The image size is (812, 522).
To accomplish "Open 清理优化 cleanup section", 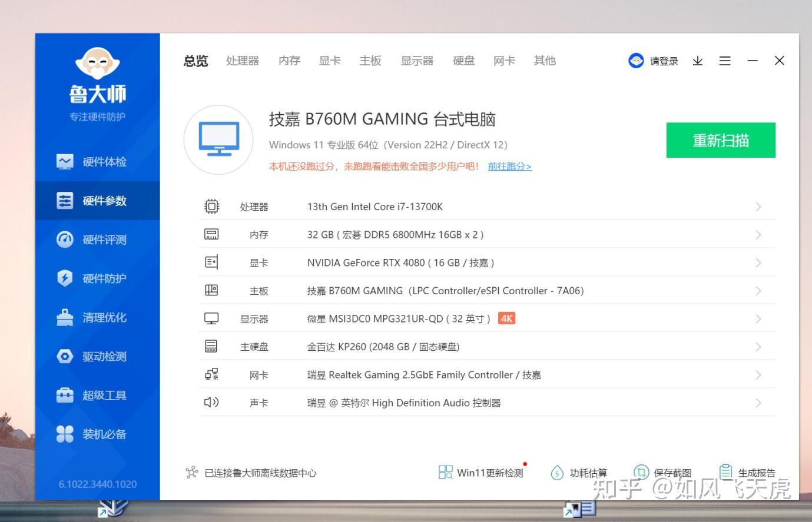I will click(98, 317).
